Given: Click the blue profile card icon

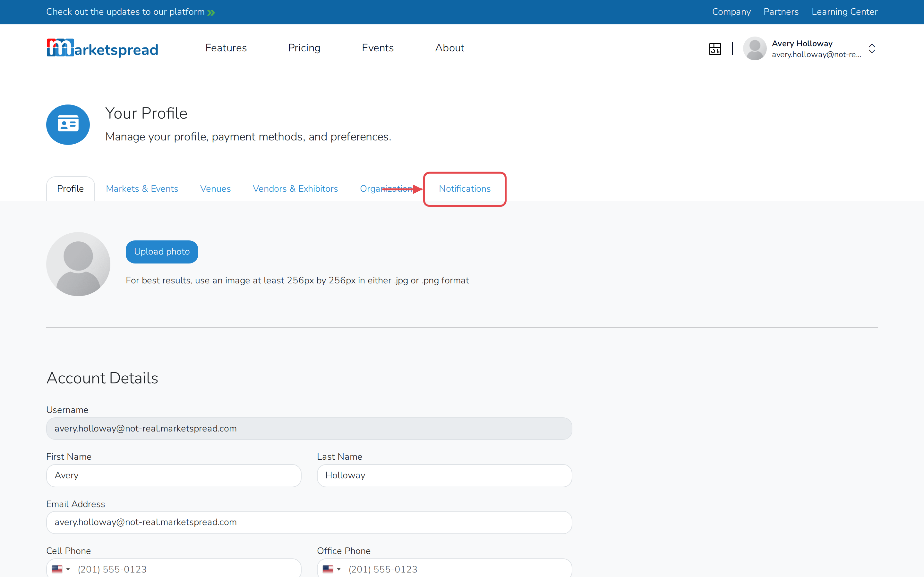Looking at the screenshot, I should tap(68, 125).
